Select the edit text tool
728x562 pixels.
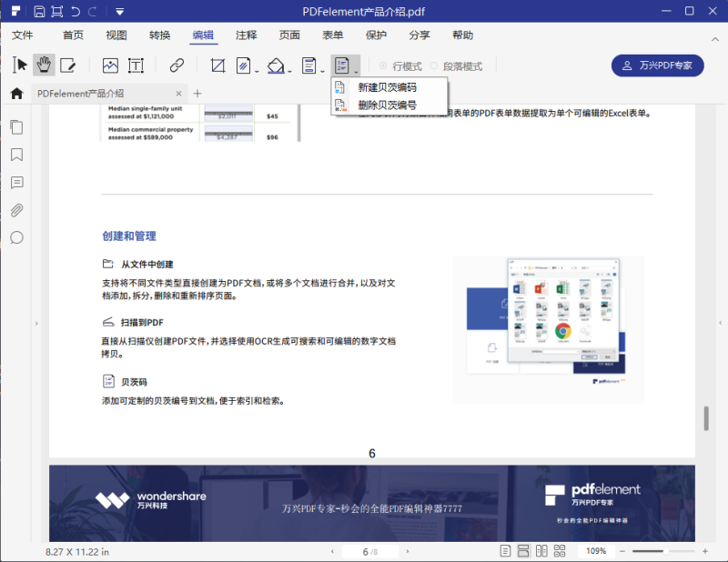(69, 65)
